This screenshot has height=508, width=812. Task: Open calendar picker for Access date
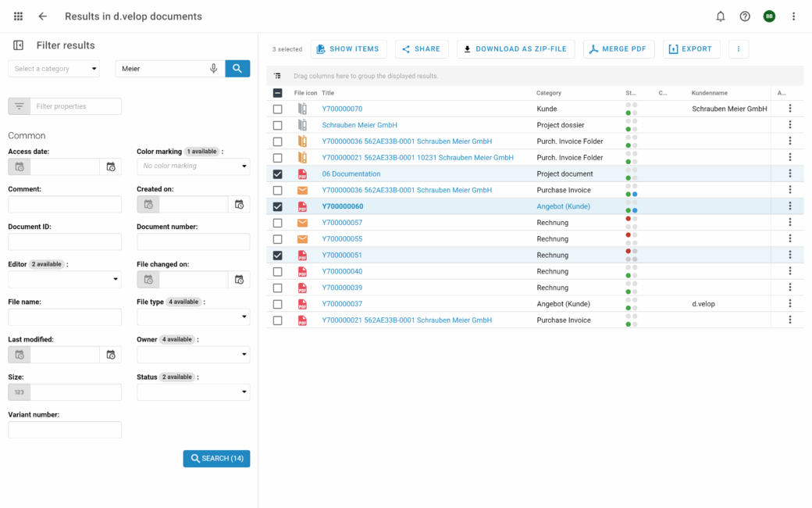(x=110, y=166)
